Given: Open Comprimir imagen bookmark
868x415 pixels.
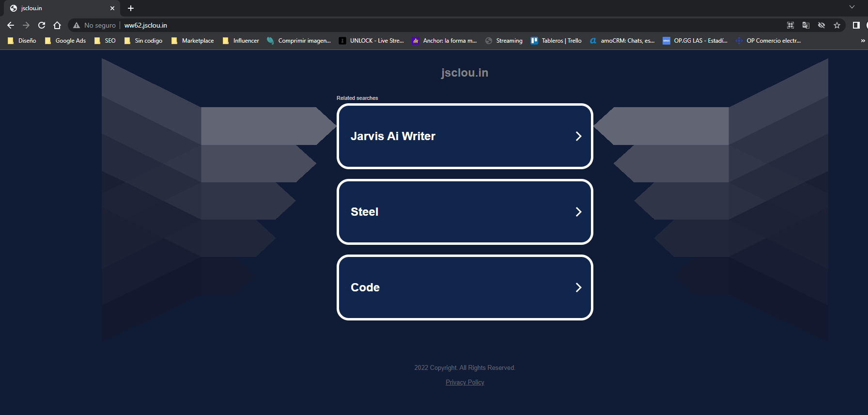Looking at the screenshot, I should point(299,41).
